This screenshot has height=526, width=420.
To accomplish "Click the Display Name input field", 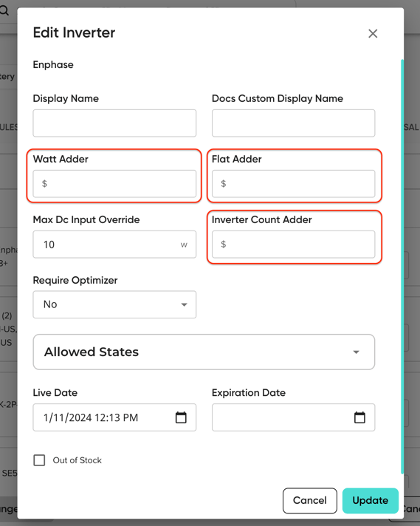I will click(114, 123).
